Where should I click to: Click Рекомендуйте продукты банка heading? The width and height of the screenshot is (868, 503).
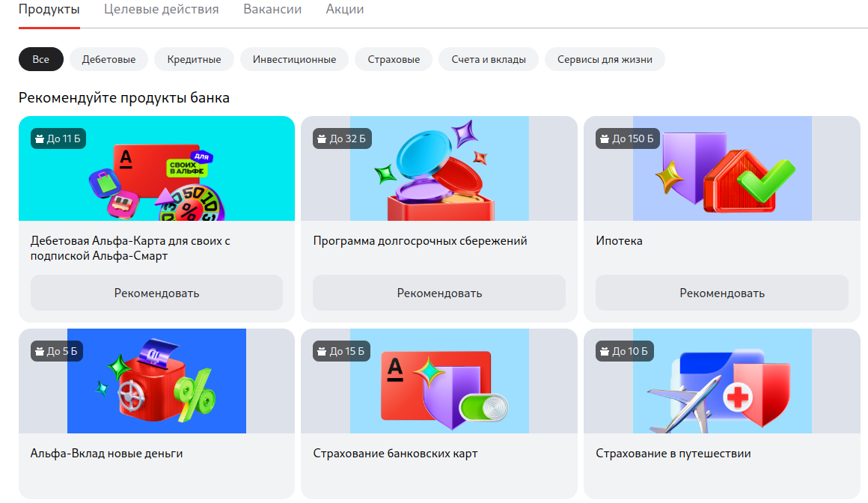[x=124, y=98]
